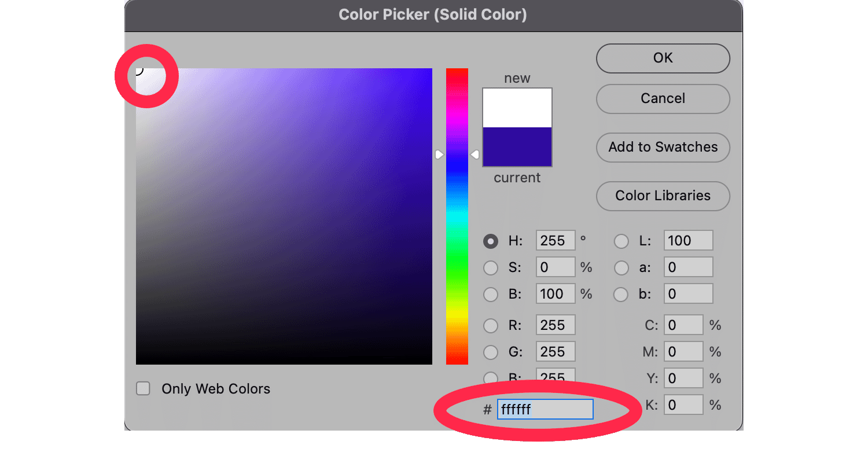Select the G green radio button
The height and width of the screenshot is (463, 868).
(x=491, y=352)
